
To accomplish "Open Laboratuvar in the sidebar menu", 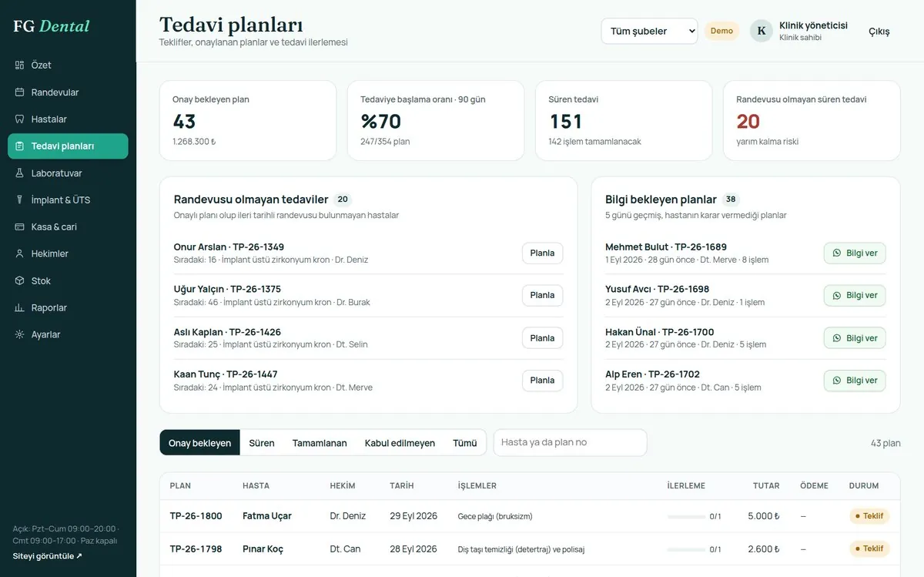I will click(68, 173).
